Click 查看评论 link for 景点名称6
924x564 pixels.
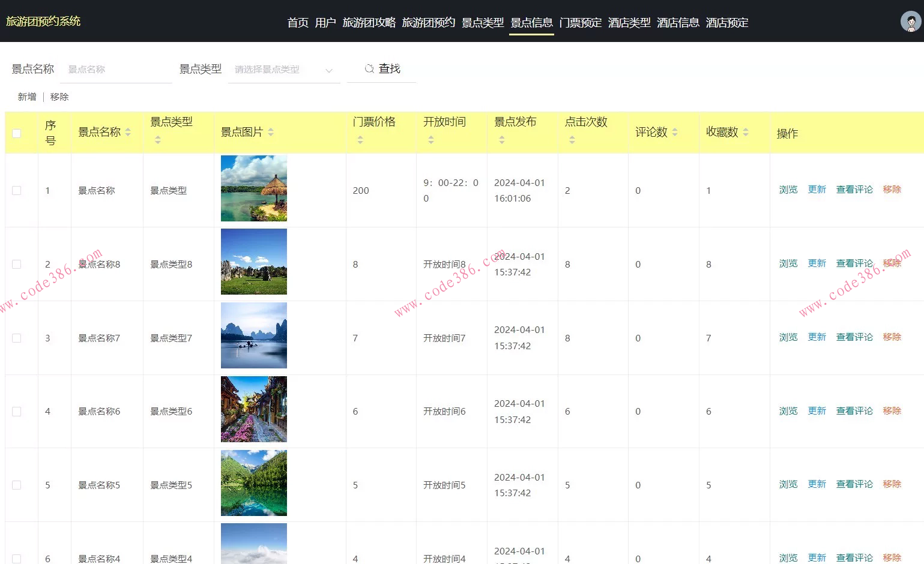click(x=854, y=411)
